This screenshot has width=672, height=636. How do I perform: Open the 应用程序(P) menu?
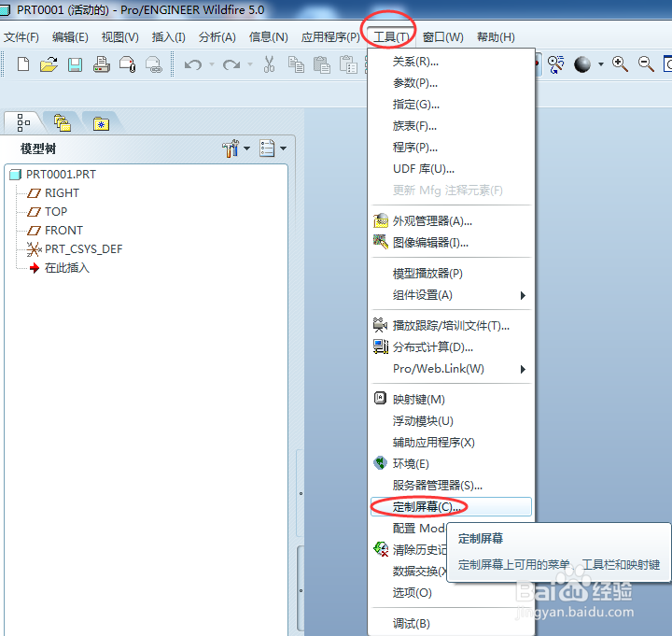330,37
